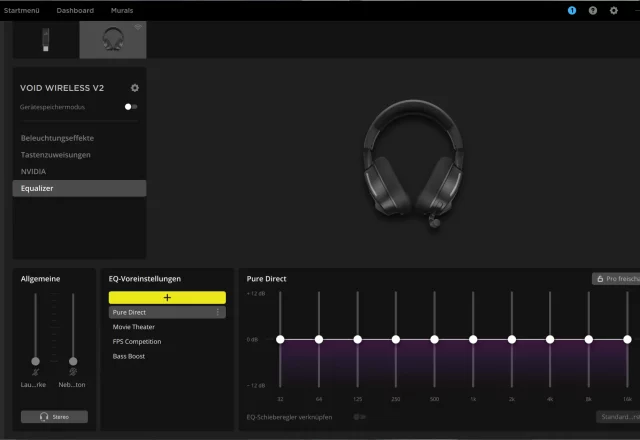
Task: Select the Bass Boost EQ preset
Action: 130,356
